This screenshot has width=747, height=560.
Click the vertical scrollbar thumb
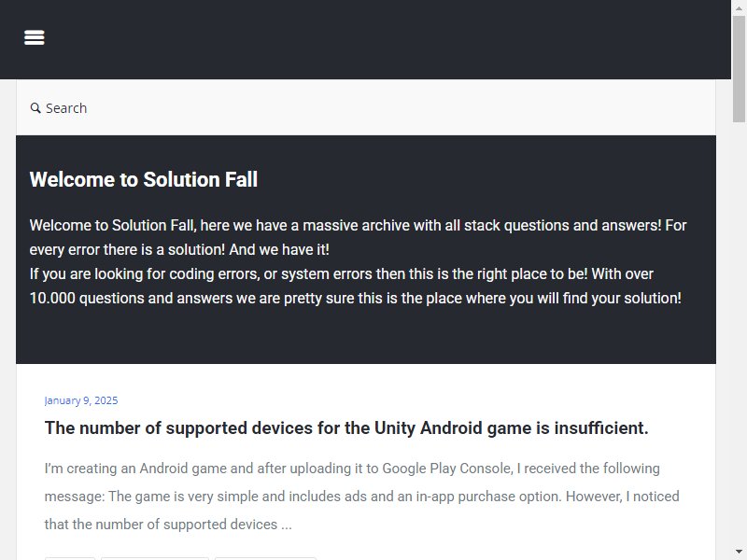(739, 69)
